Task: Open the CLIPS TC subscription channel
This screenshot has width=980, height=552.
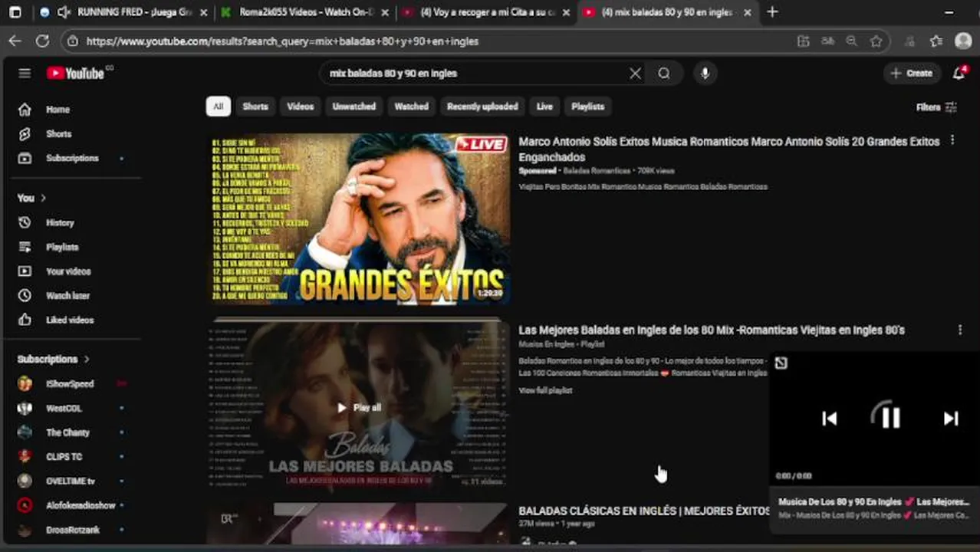Action: pyautogui.click(x=64, y=457)
